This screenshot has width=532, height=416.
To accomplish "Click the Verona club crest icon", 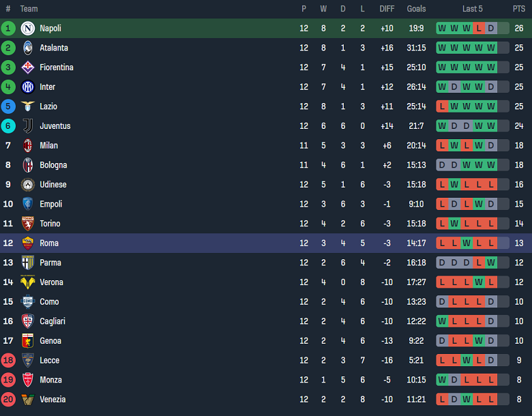I will (28, 282).
